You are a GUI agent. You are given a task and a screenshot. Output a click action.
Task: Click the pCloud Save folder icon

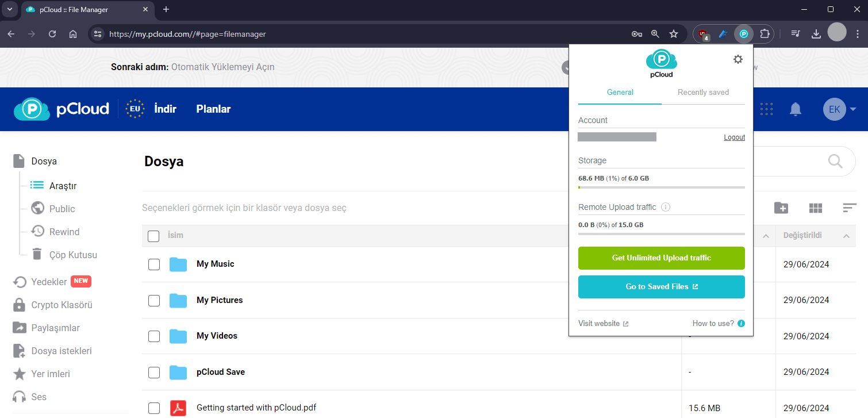coord(178,372)
